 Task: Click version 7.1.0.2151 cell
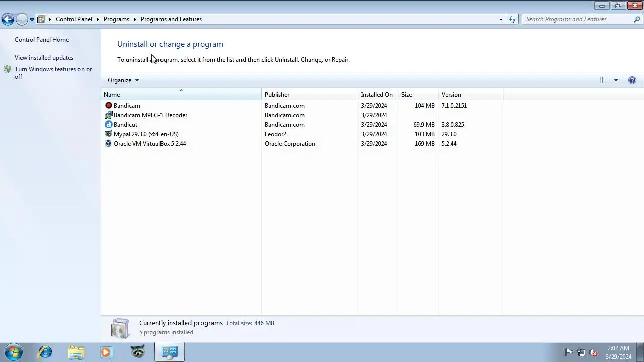pos(454,106)
